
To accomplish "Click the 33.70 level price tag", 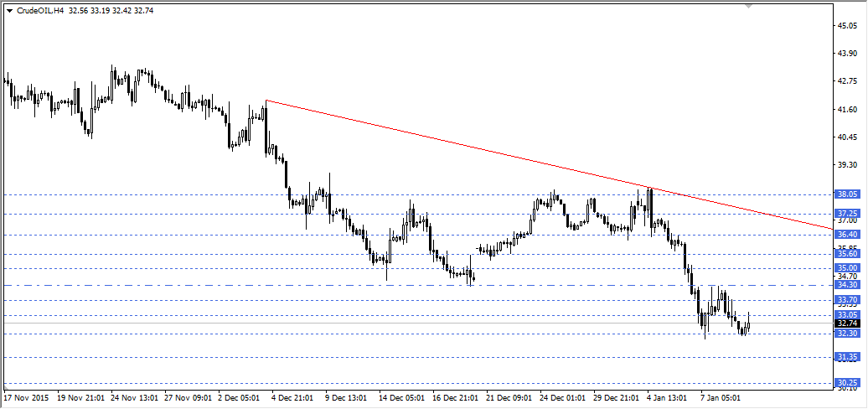I will pyautogui.click(x=847, y=300).
